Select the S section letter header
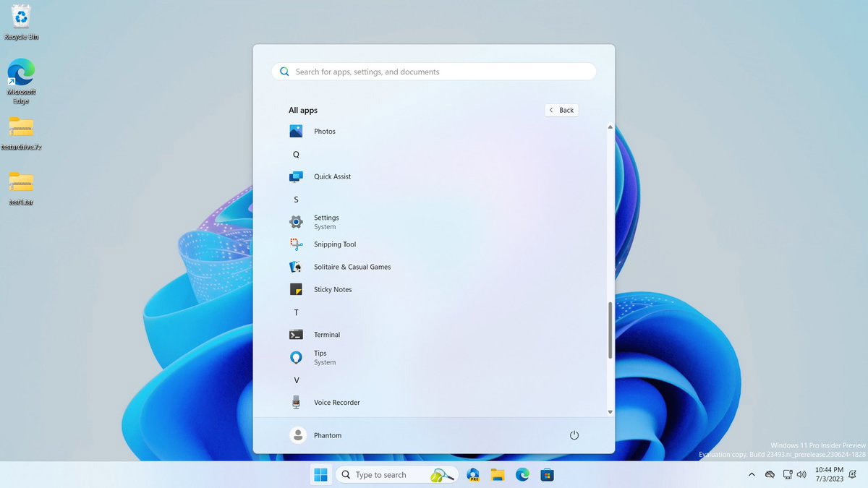 296,199
